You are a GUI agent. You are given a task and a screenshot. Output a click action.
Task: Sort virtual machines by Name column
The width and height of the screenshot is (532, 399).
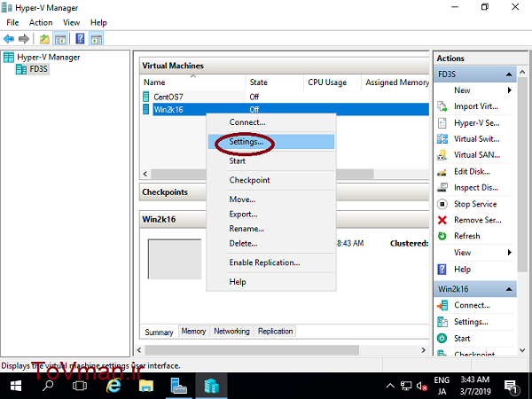pyautogui.click(x=192, y=82)
